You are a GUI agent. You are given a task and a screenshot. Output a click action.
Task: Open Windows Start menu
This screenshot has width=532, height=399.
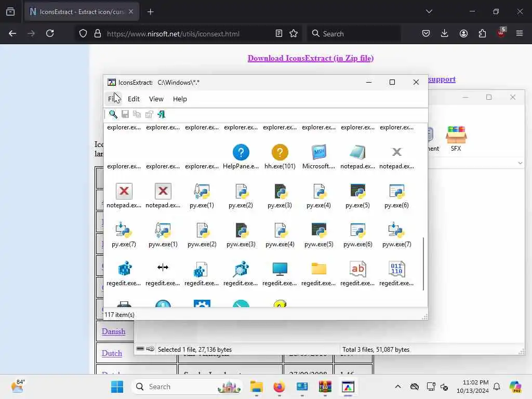click(x=117, y=387)
